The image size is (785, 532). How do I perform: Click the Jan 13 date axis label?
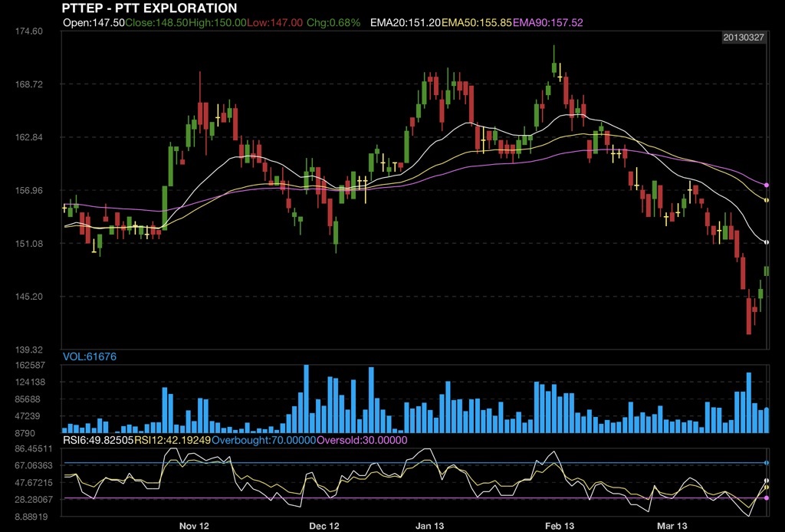click(x=429, y=526)
